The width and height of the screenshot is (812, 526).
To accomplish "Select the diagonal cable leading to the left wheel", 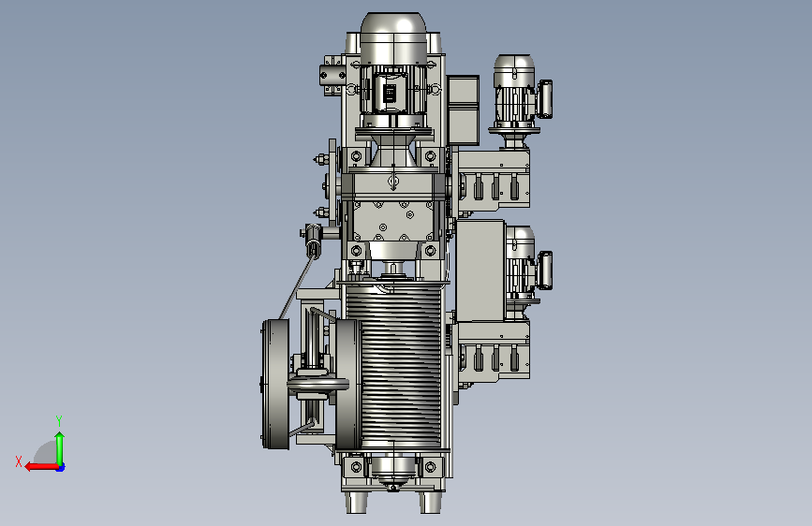I will (x=297, y=287).
